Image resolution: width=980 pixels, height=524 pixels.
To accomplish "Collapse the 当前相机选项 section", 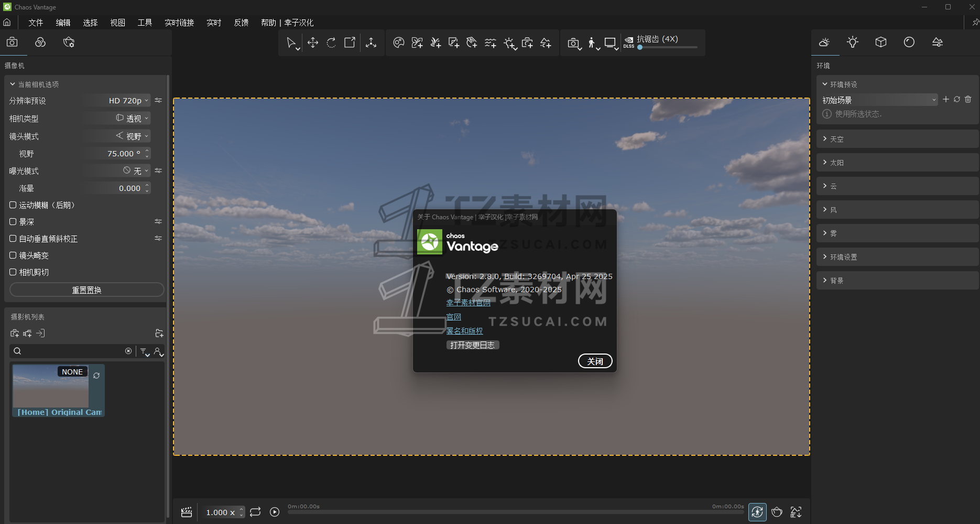I will coord(34,84).
